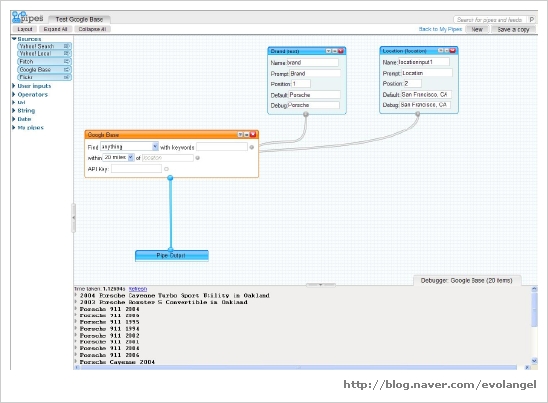
Task: Open the Brand module options menu icon
Action: [x=328, y=51]
